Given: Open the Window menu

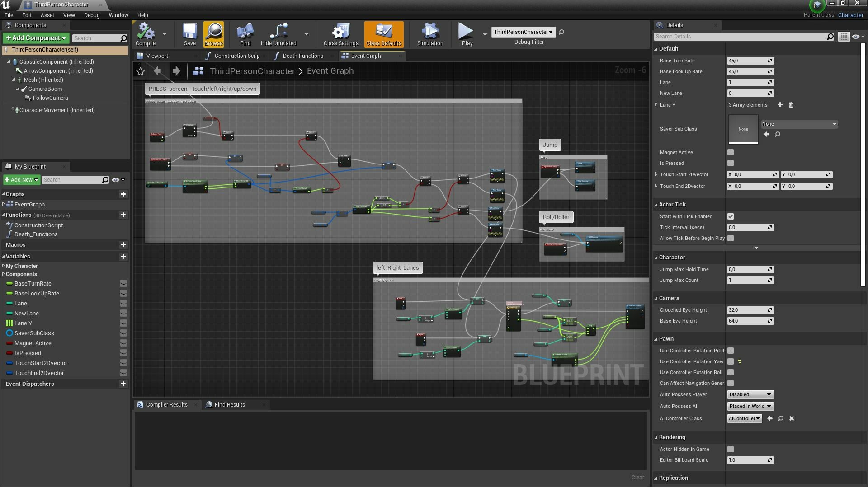Looking at the screenshot, I should click(x=118, y=15).
